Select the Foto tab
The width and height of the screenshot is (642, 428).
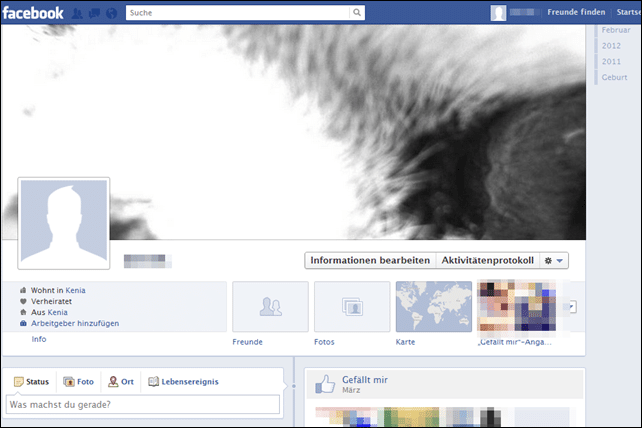point(79,382)
